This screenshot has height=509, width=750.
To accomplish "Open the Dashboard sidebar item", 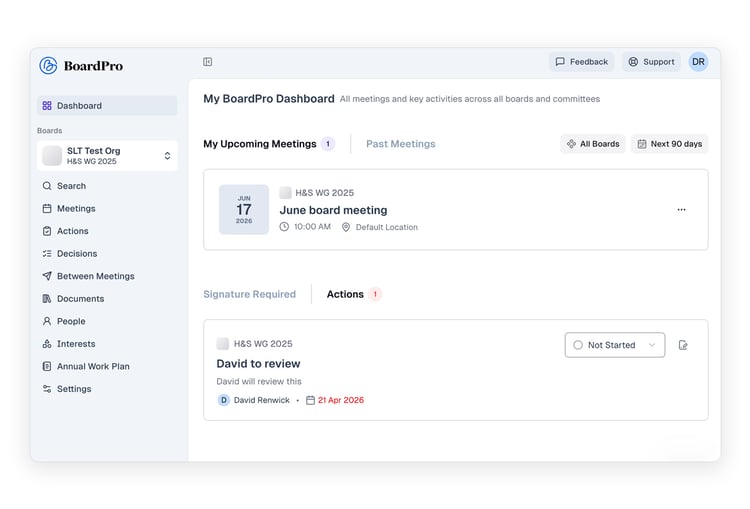I will (x=107, y=106).
